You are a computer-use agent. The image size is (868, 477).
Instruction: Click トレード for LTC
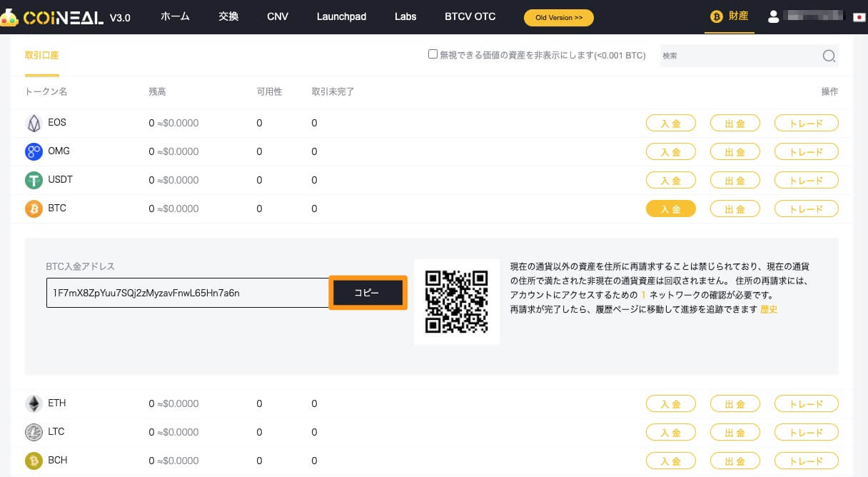click(x=807, y=432)
